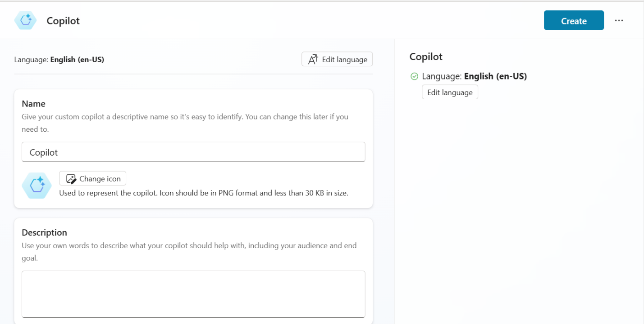Click Edit language in the right summary panel
Screen dimensions: 644x324
click(450, 92)
